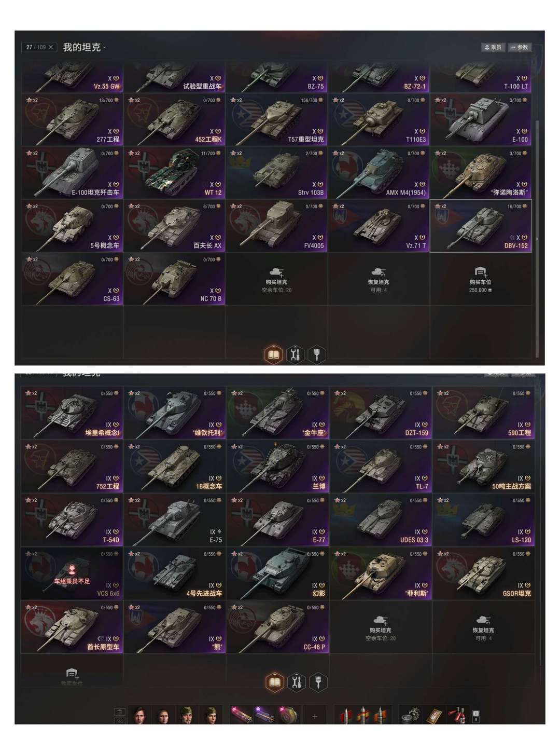The height and width of the screenshot is (739, 560).
Task: Expand the 我的坦克 dropdown title
Action: coord(84,47)
